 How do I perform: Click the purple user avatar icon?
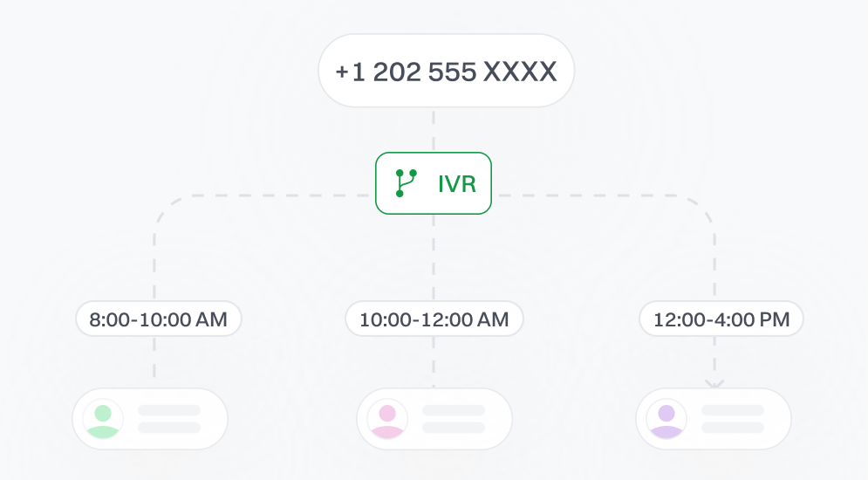pyautogui.click(x=667, y=419)
